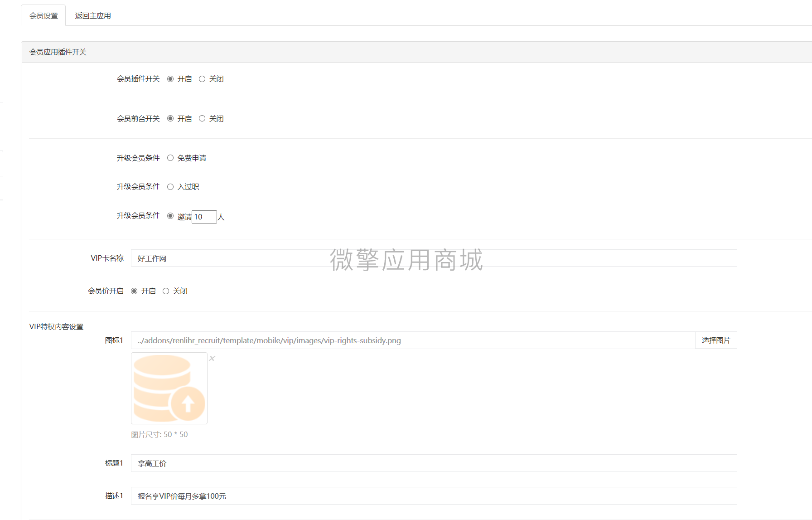Switch to the 会员设置 tab
The width and height of the screenshot is (812, 520).
pos(43,15)
